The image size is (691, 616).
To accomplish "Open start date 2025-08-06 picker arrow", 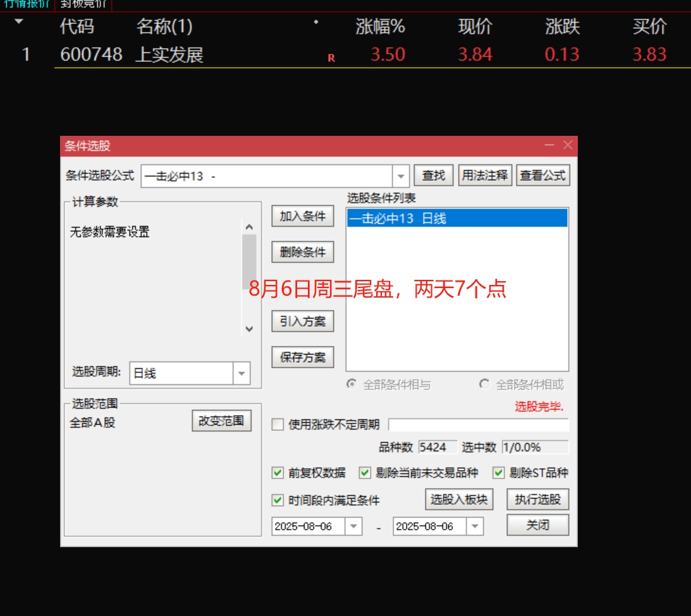I will click(x=353, y=526).
